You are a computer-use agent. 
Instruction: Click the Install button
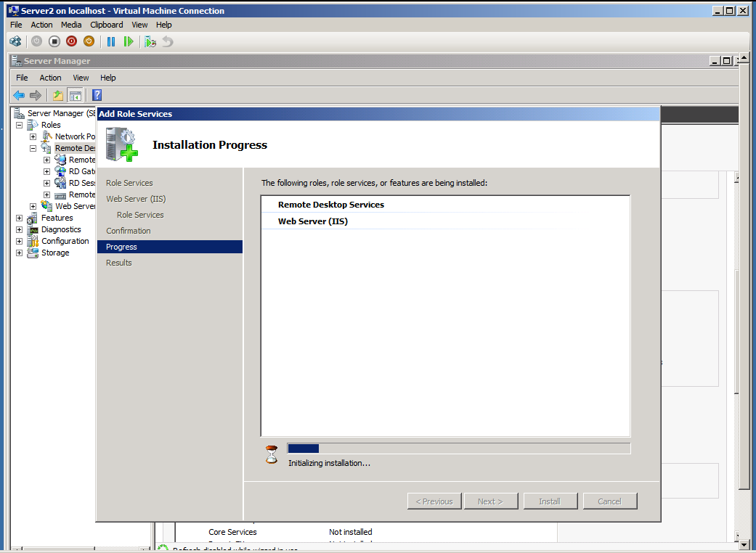pos(550,501)
